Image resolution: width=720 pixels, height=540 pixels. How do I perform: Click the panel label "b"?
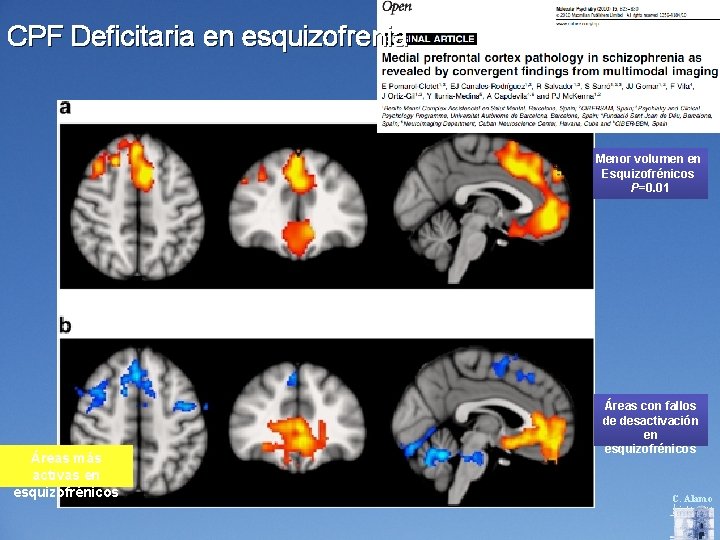(x=65, y=326)
